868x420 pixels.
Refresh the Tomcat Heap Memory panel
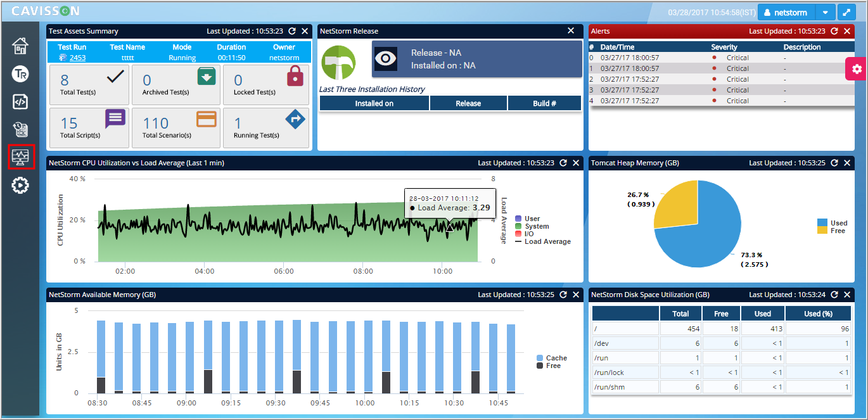coord(834,163)
